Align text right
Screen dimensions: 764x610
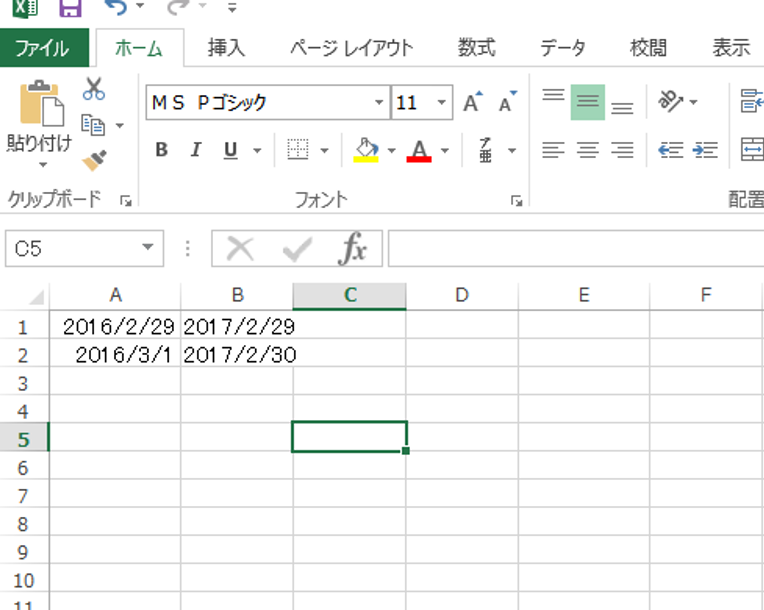[622, 150]
